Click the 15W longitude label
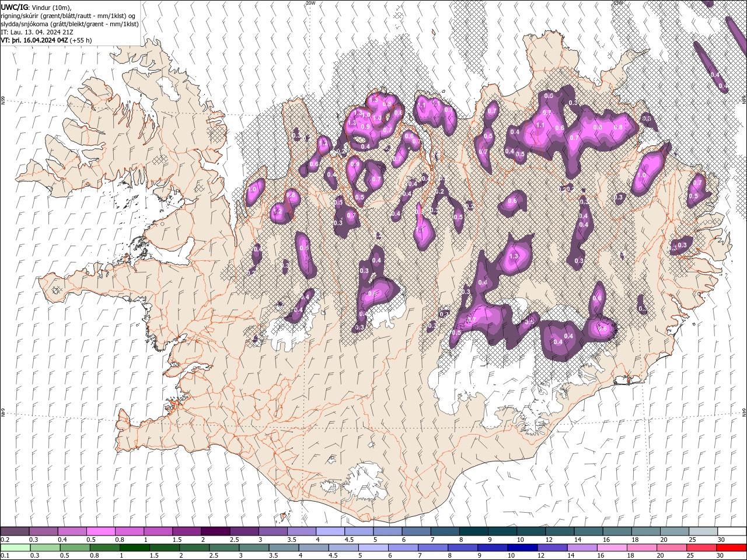This screenshot has height=560, width=747. point(618,3)
